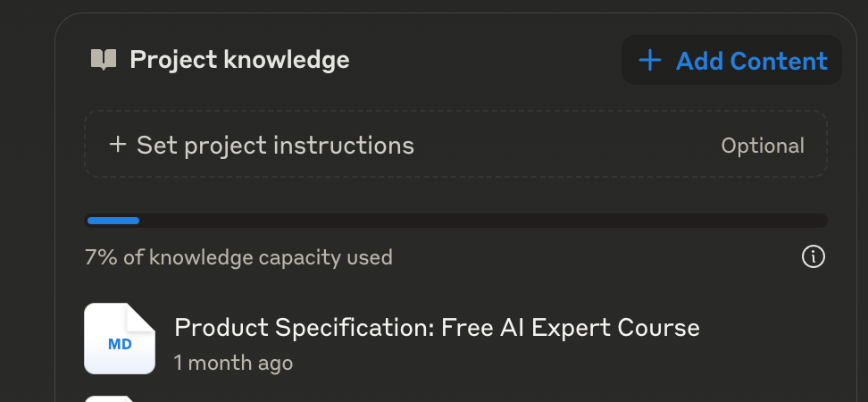This screenshot has height=402, width=868.
Task: Open the knowledge capacity info icon
Action: (x=813, y=257)
